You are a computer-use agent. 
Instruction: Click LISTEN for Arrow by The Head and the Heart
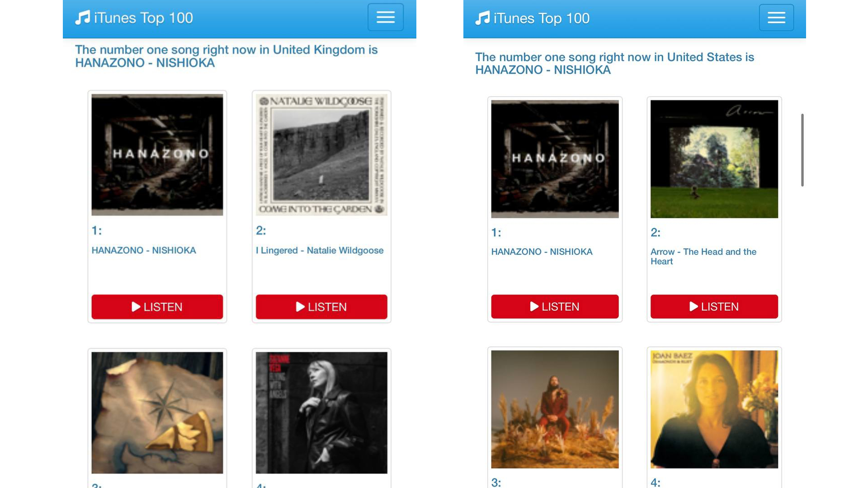point(714,306)
